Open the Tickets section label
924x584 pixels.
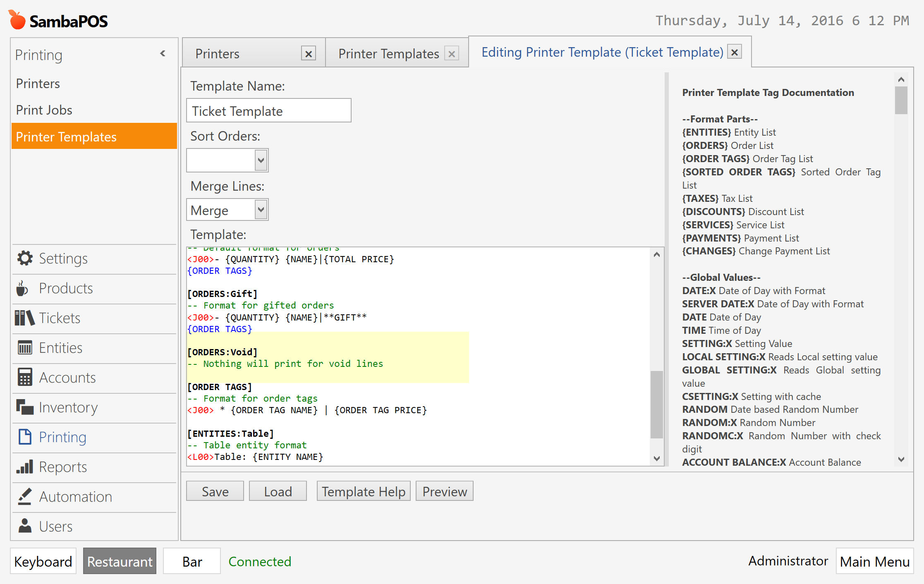coord(60,318)
